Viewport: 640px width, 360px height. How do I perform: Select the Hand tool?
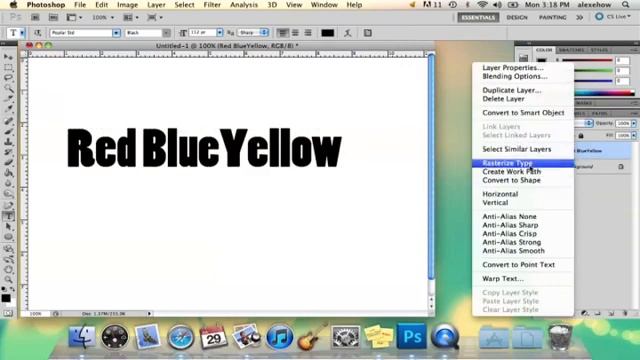[8, 269]
